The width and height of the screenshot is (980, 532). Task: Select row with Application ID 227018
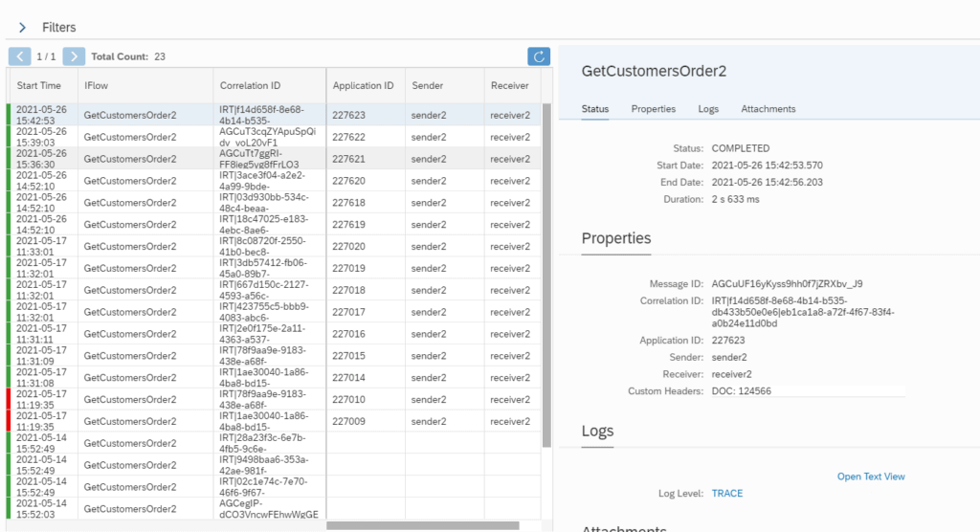(x=274, y=290)
